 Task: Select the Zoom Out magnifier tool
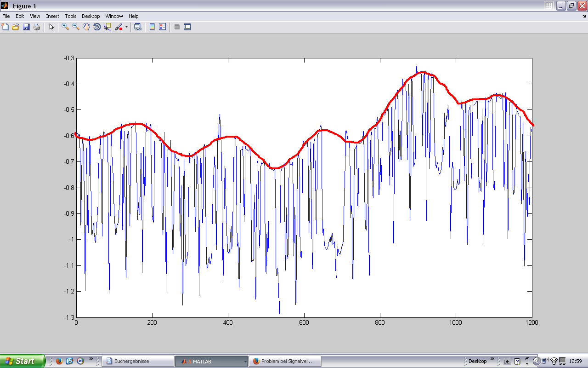(x=76, y=27)
